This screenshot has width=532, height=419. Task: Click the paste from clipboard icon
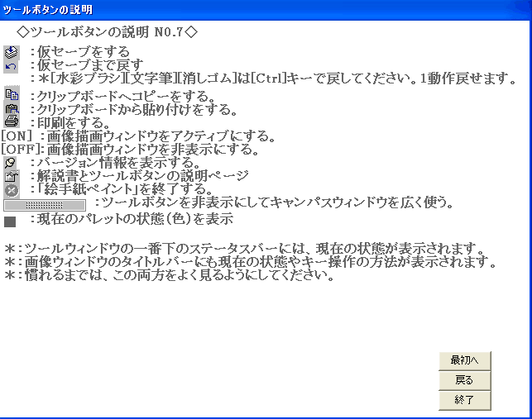point(11,108)
